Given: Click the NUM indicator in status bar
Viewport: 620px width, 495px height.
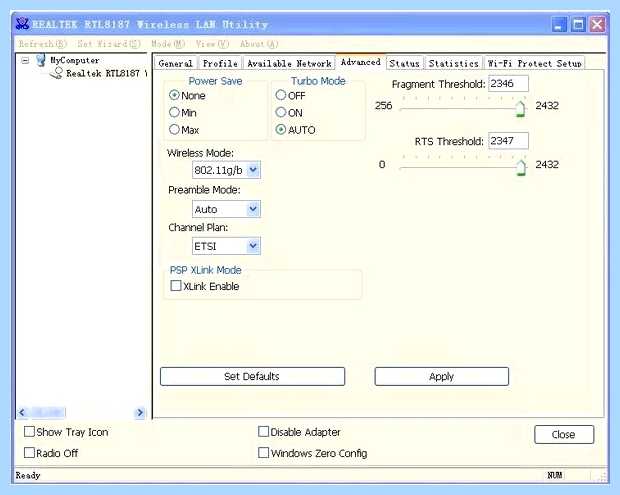Looking at the screenshot, I should coord(555,475).
